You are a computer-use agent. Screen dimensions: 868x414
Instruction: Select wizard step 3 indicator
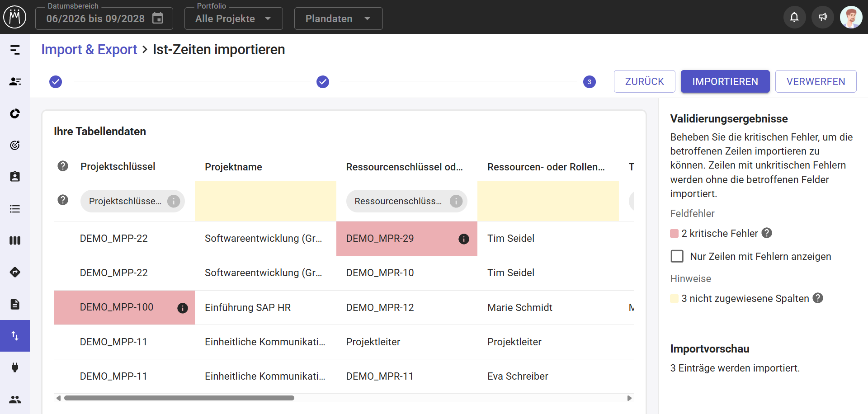(x=590, y=82)
